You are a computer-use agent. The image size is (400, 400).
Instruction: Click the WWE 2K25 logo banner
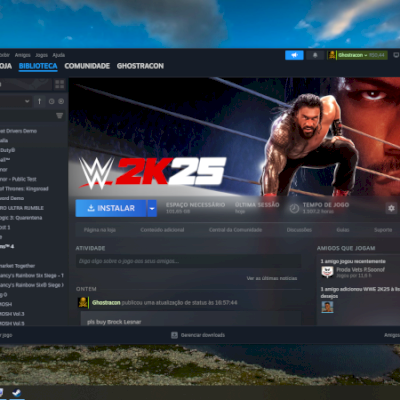pyautogui.click(x=153, y=172)
